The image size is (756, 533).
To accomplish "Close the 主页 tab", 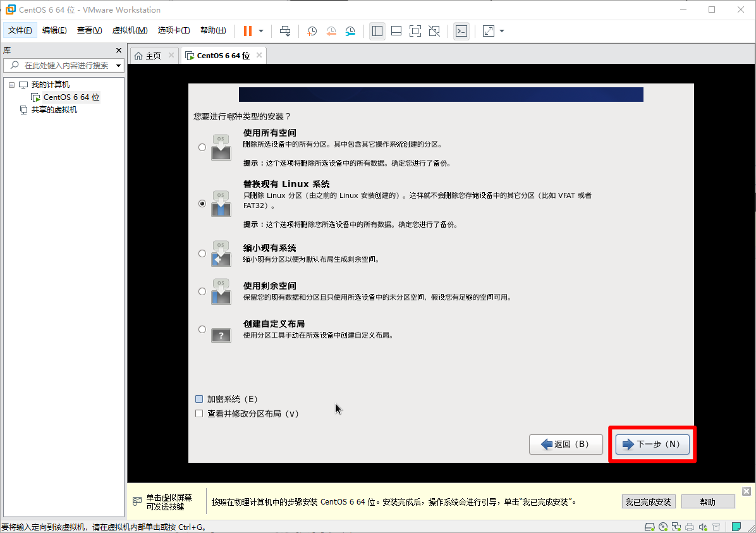I will [x=171, y=55].
